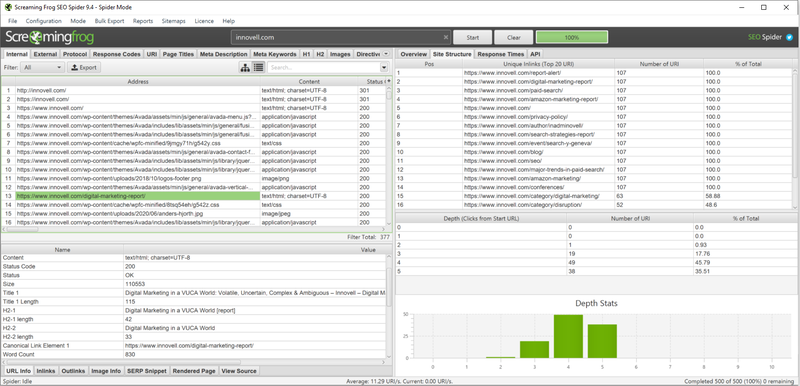
Task: Click the 45.79 percent depth cell
Action: (x=745, y=263)
